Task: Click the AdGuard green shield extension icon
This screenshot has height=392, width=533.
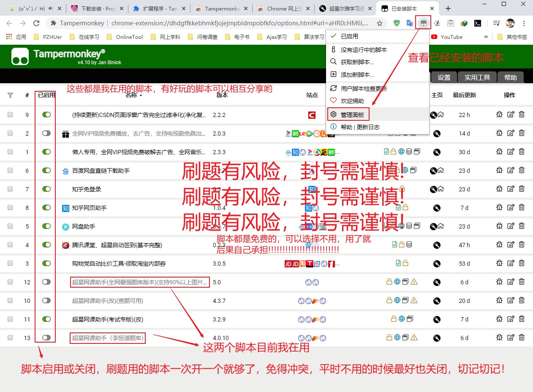Action: [x=397, y=23]
